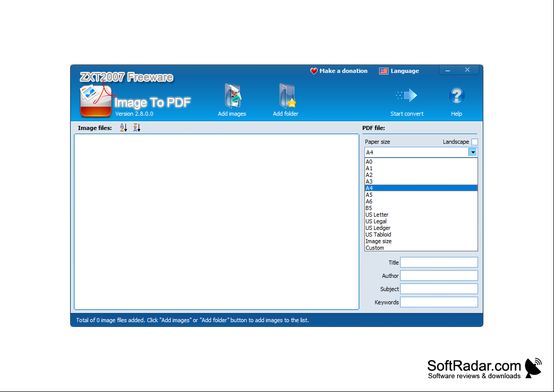This screenshot has height=392, width=554.
Task: Pick A6 paper size option
Action: tap(421, 201)
